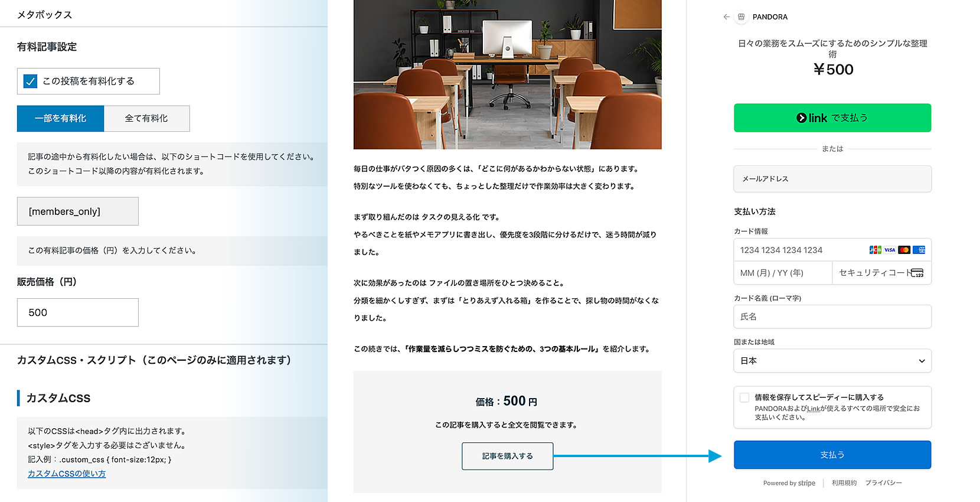Image resolution: width=980 pixels, height=502 pixels.
Task: Enable 情報を保存してスピーディーに購入する checkbox
Action: (x=744, y=397)
